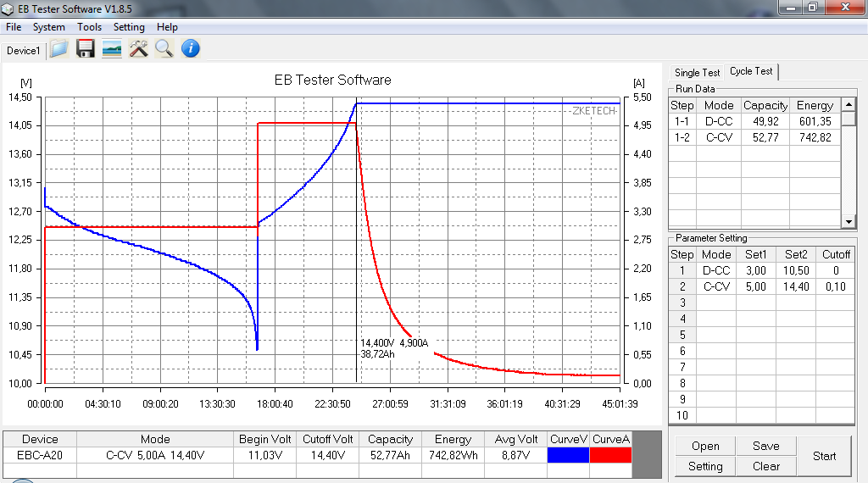
Task: Switch to the Single Test tab
Action: click(x=698, y=73)
